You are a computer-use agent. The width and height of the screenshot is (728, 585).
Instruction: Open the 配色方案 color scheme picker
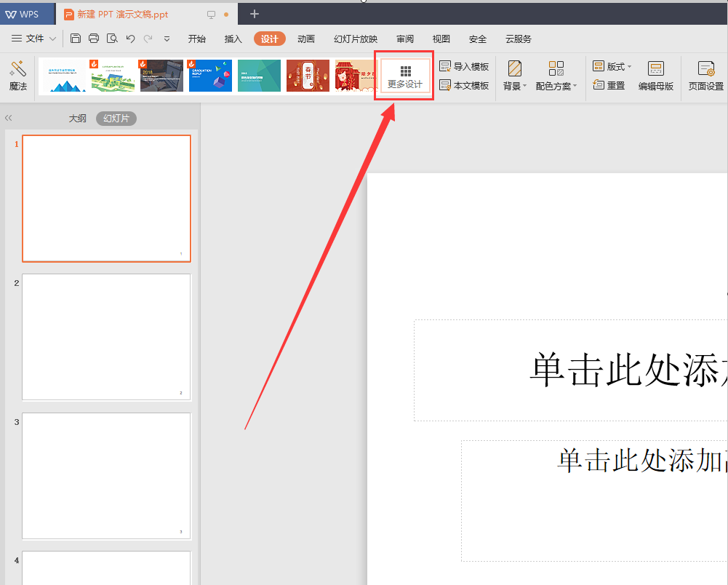(x=555, y=76)
